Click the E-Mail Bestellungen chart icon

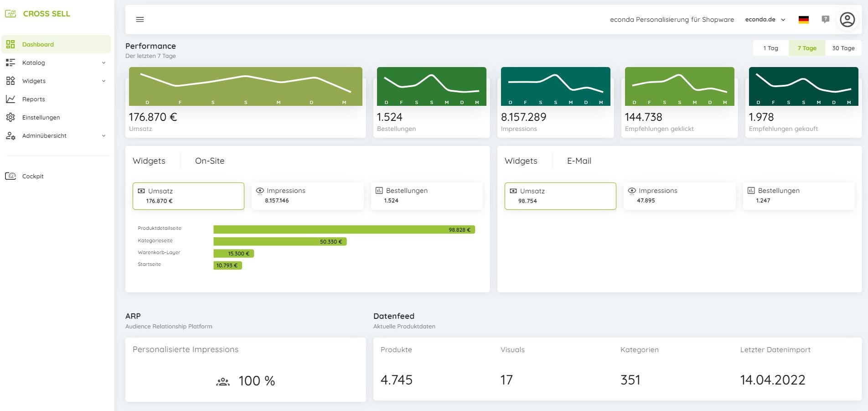tap(751, 190)
